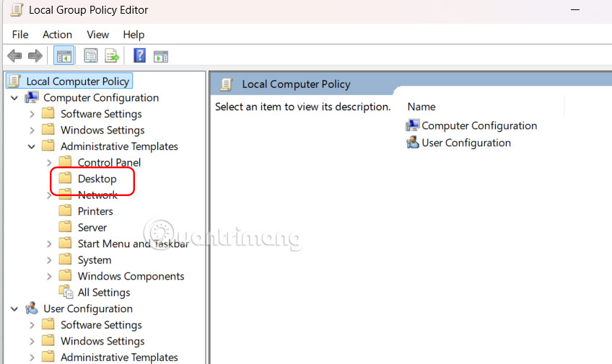This screenshot has width=612, height=364.
Task: Select Start Menu and Taskbar tree item
Action: [x=133, y=244]
